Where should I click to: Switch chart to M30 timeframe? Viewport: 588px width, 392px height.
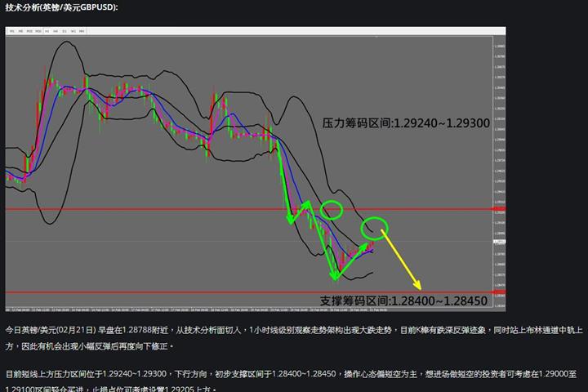click(x=38, y=31)
